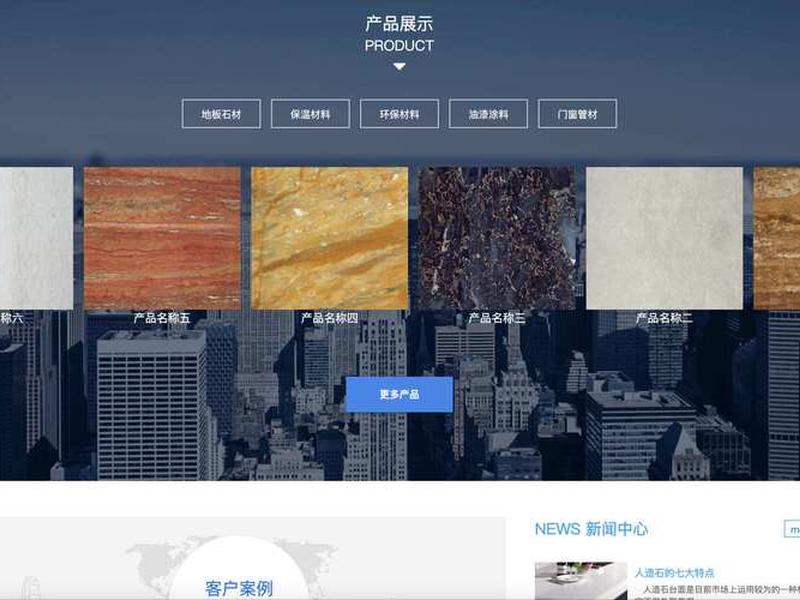
Task: Click the 产品名称五 label
Action: click(x=162, y=318)
